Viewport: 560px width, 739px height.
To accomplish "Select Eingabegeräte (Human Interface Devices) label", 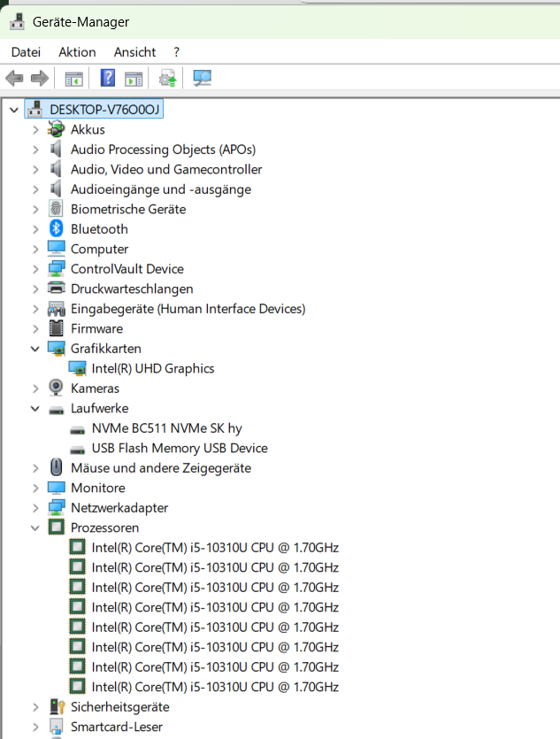I will point(188,309).
